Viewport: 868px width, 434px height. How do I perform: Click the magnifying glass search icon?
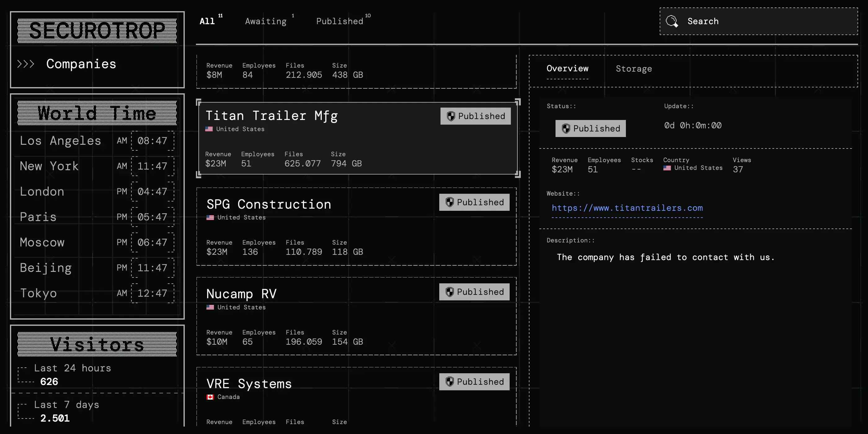[671, 21]
